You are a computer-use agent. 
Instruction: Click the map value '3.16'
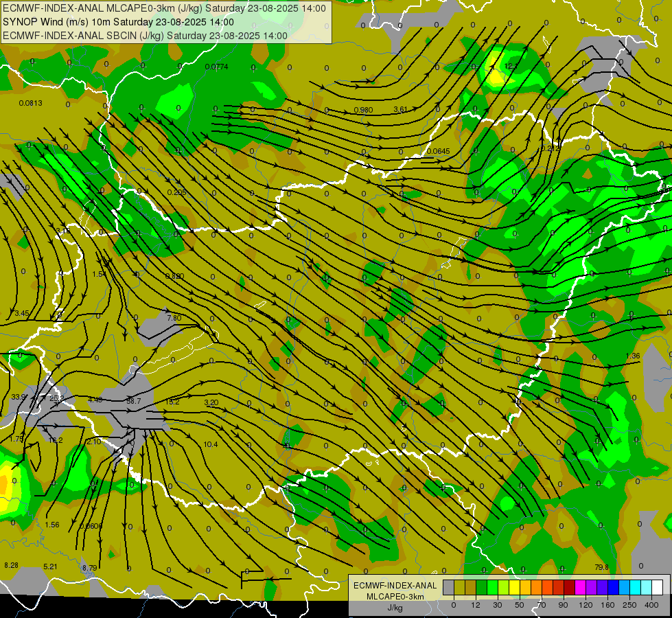coord(63,231)
